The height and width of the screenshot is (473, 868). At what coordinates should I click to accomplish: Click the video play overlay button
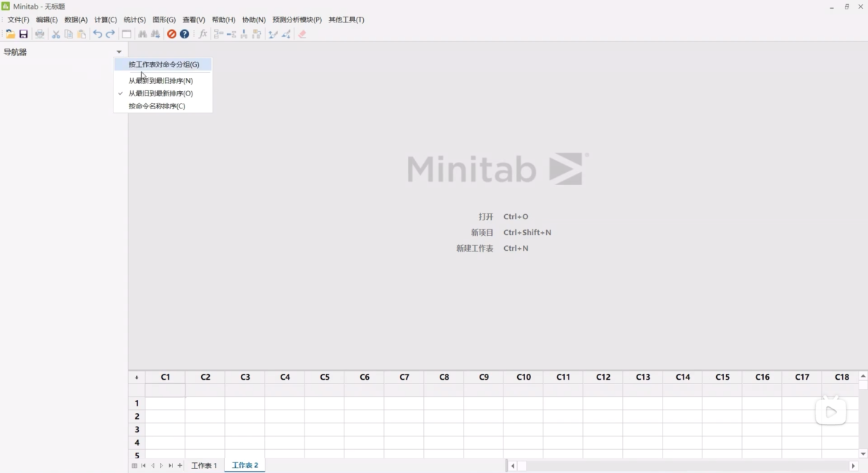click(x=831, y=411)
